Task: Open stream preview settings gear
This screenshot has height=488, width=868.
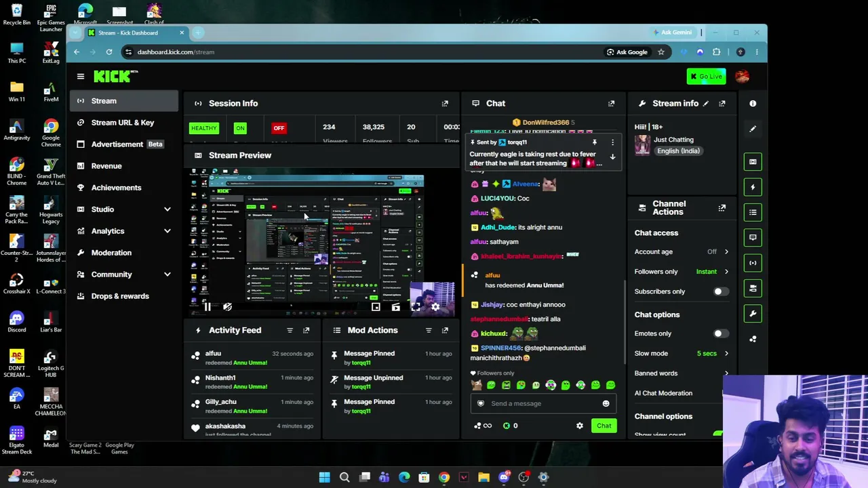Action: pyautogui.click(x=435, y=307)
